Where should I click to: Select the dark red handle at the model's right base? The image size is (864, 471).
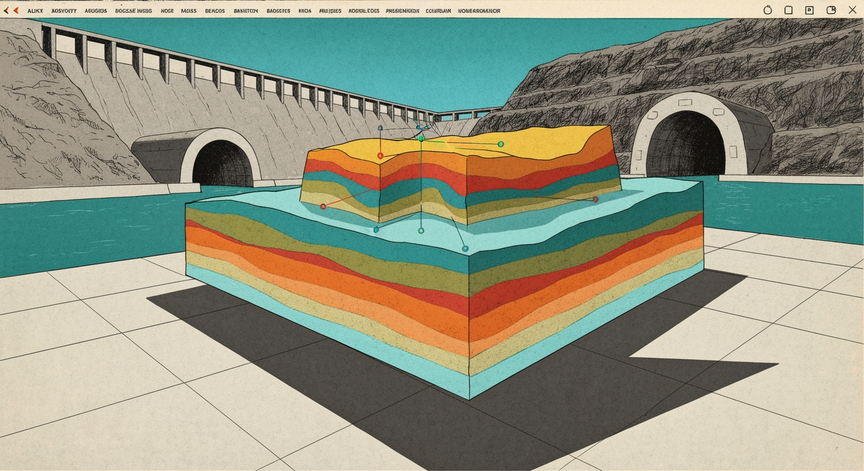(596, 199)
